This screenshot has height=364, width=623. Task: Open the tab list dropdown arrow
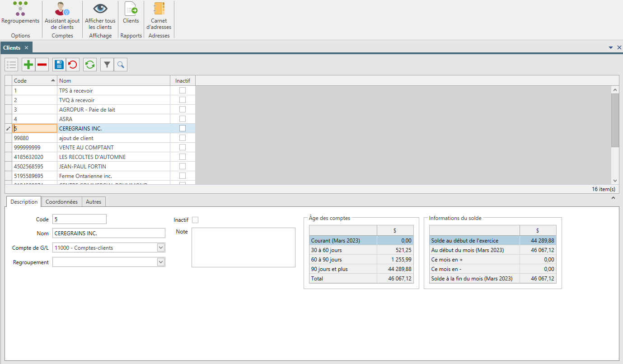point(611,47)
